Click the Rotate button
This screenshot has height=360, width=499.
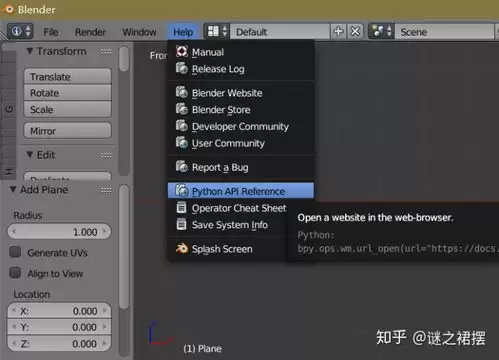point(68,93)
